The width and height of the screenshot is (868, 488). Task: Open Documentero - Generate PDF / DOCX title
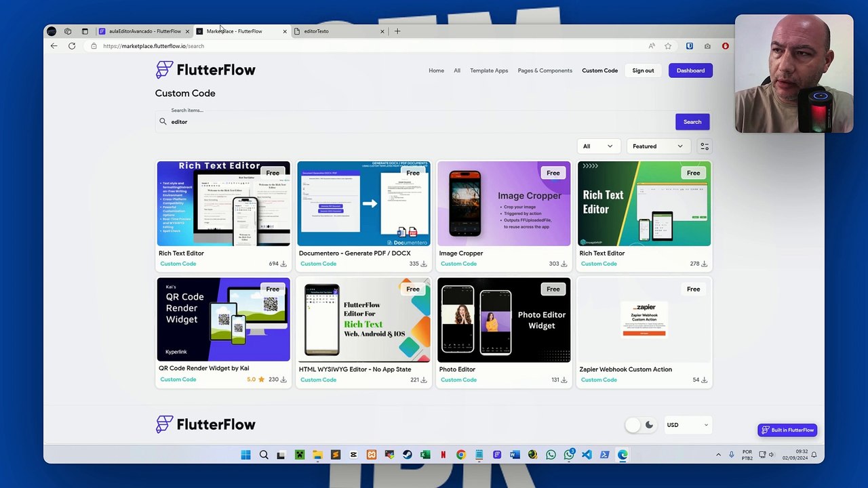[x=355, y=253]
